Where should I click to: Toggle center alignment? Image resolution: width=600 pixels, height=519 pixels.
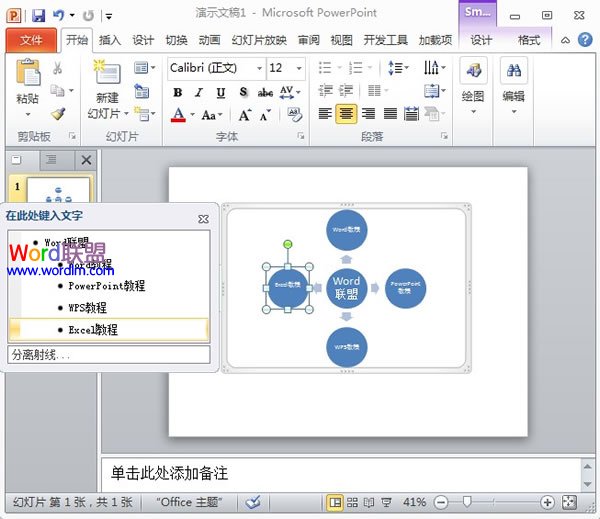point(346,114)
